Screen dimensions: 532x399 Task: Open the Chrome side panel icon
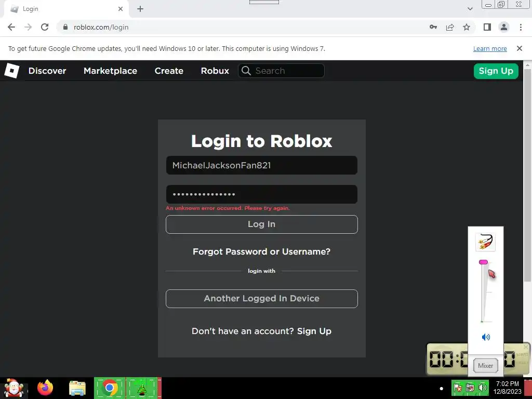[x=487, y=27]
